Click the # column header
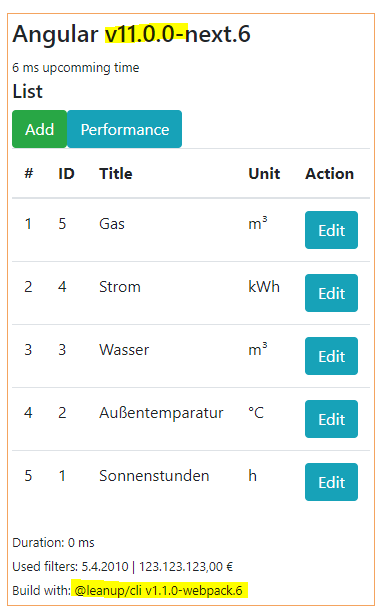 (x=29, y=173)
